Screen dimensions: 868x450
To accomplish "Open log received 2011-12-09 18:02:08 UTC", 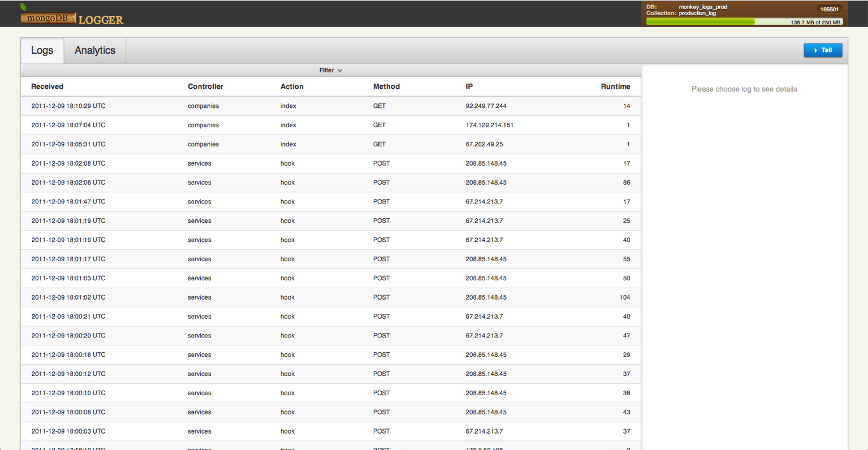I will (331, 163).
